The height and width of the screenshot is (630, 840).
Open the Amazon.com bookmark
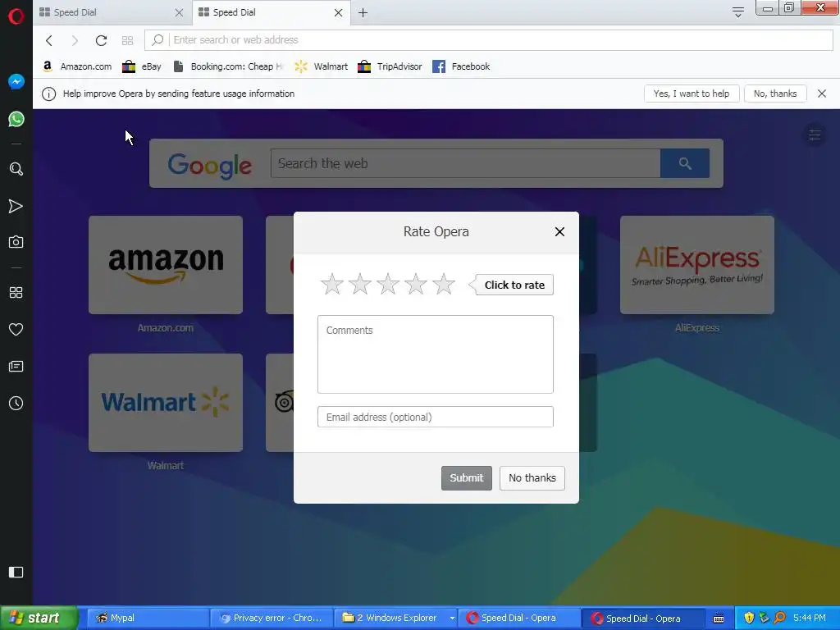(77, 66)
